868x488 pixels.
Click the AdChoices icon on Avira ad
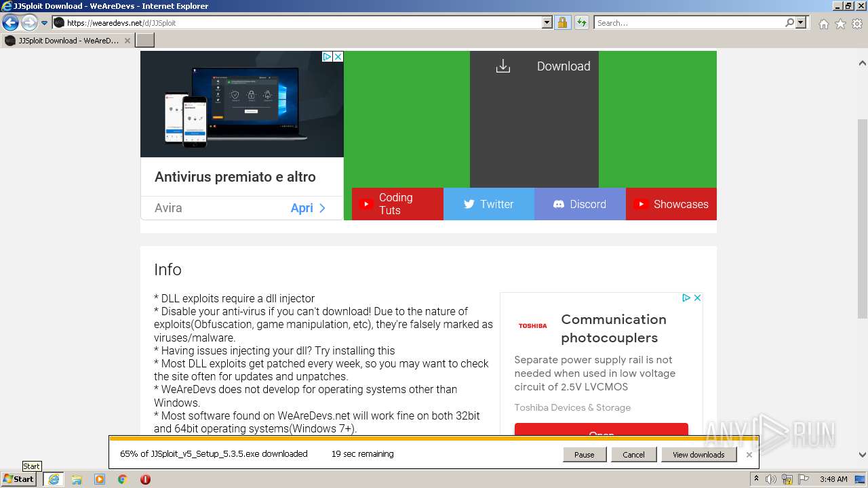(327, 57)
